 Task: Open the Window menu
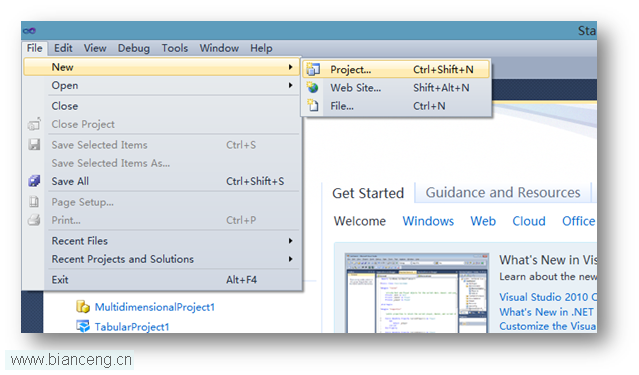(219, 48)
